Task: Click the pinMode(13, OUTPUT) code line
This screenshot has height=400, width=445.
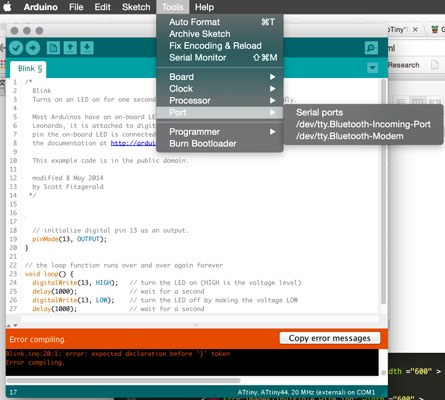Action: coord(69,239)
